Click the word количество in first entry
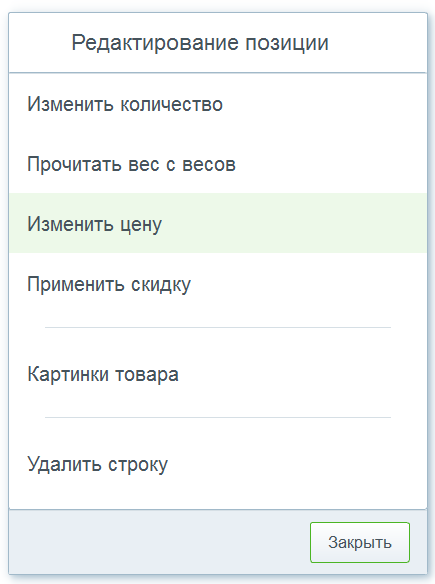435x584 pixels. tap(171, 104)
